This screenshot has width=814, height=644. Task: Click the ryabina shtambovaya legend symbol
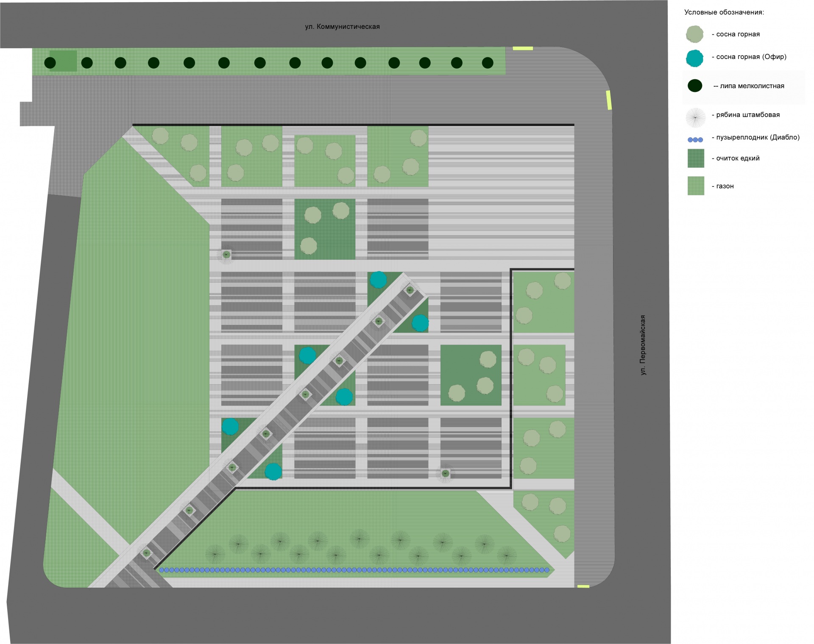[695, 117]
